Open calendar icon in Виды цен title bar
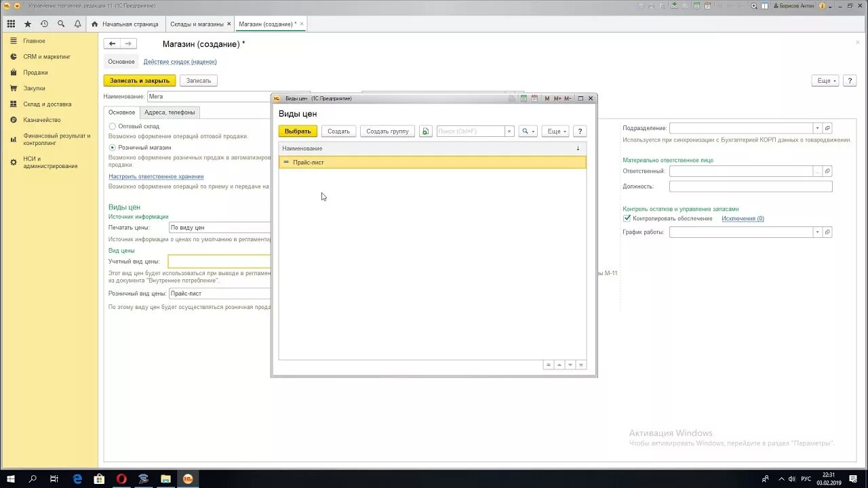 (534, 98)
